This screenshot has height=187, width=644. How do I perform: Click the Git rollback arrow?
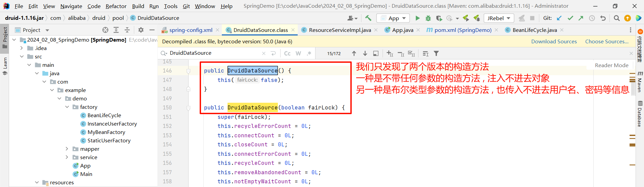pos(603,18)
